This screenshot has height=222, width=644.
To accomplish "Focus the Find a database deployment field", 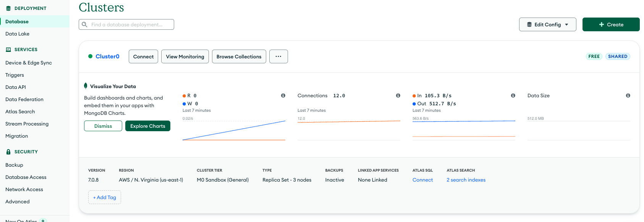I will 130,24.
